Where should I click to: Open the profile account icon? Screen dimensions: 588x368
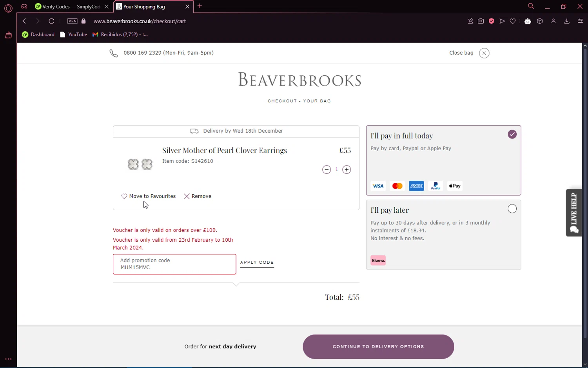click(554, 21)
